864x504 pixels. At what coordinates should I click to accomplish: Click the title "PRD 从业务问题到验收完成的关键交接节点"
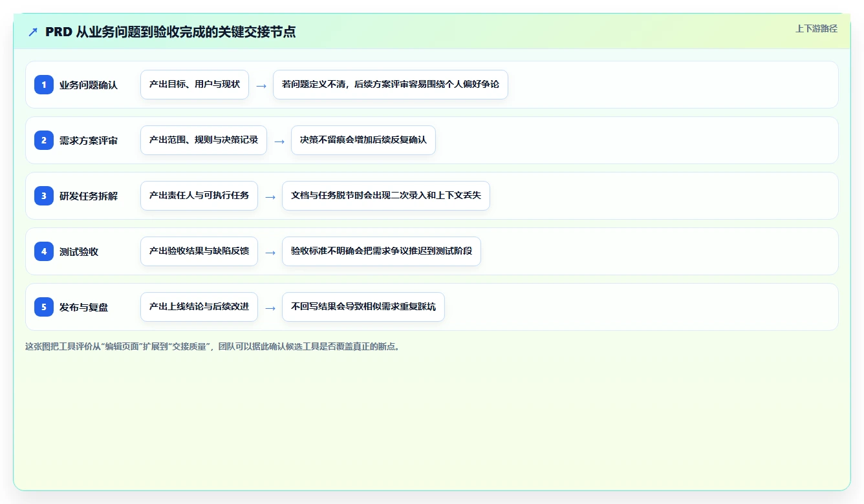pos(171,32)
